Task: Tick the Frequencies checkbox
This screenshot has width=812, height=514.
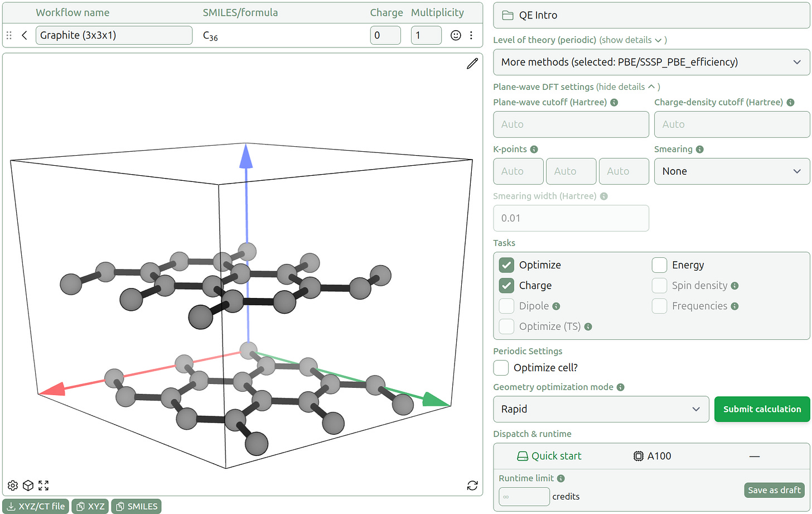Action: tap(659, 306)
